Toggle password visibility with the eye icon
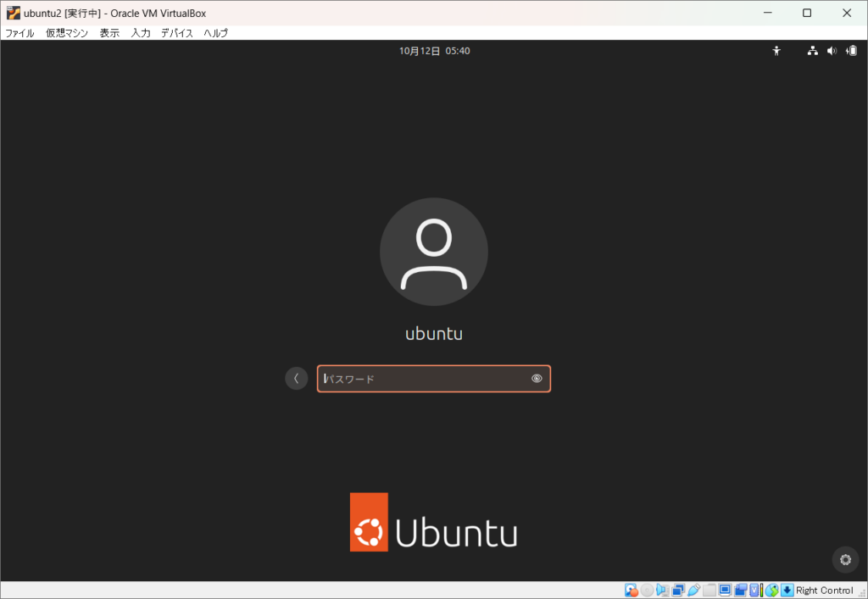The width and height of the screenshot is (868, 599). [537, 379]
